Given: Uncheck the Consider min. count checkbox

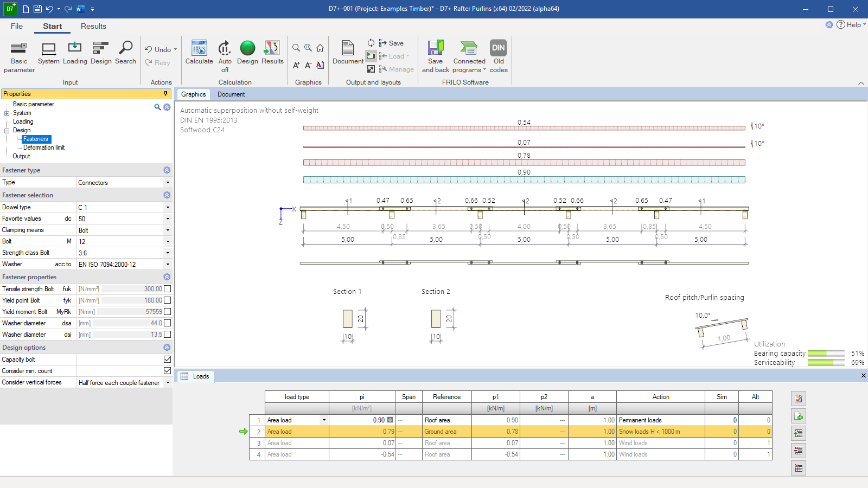Looking at the screenshot, I should point(167,371).
